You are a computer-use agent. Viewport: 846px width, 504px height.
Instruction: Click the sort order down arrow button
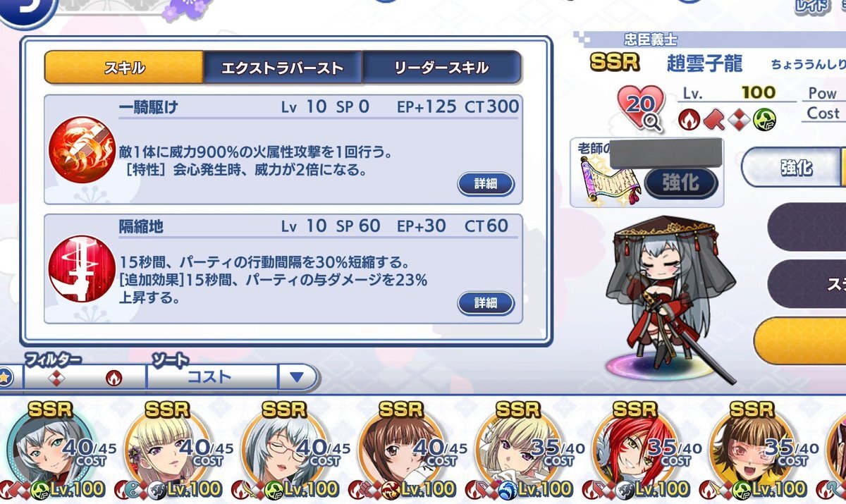297,377
